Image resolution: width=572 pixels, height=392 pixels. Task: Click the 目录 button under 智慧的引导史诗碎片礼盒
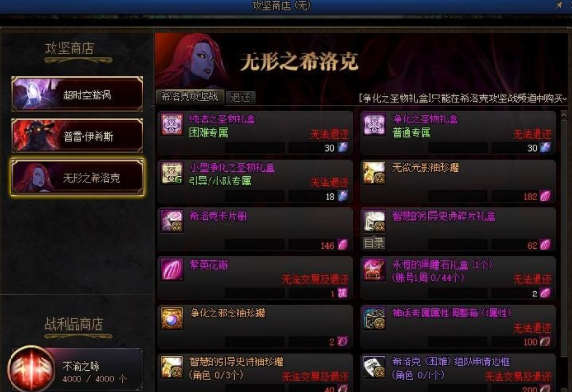point(374,243)
